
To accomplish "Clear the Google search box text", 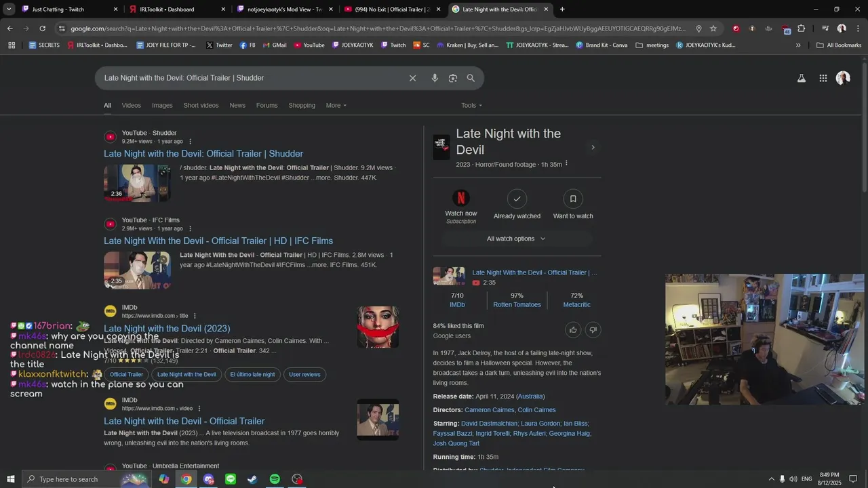I will pyautogui.click(x=412, y=78).
